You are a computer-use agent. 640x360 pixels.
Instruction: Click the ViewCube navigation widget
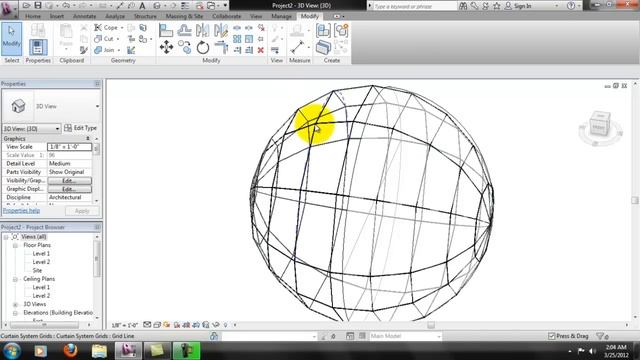(x=600, y=127)
